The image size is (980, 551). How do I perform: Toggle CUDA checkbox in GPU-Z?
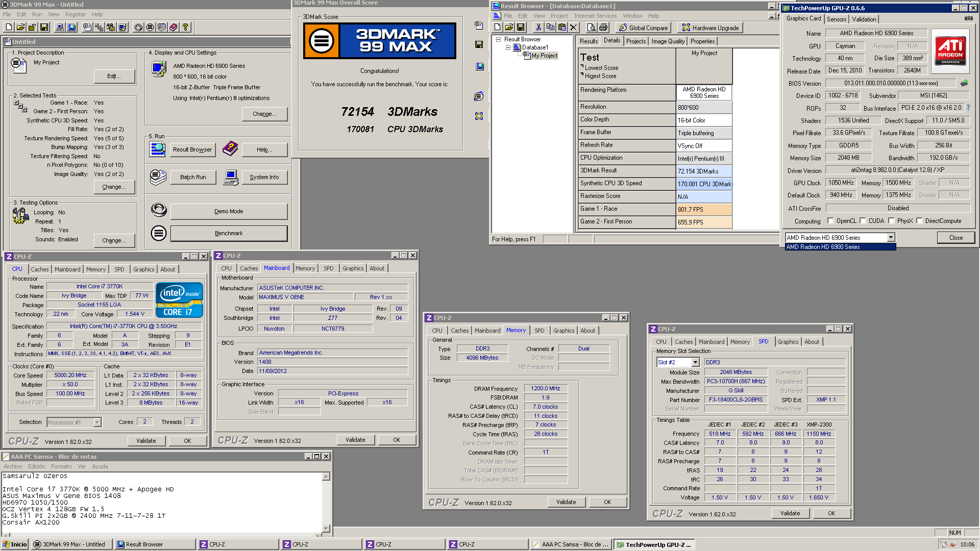[x=863, y=221]
